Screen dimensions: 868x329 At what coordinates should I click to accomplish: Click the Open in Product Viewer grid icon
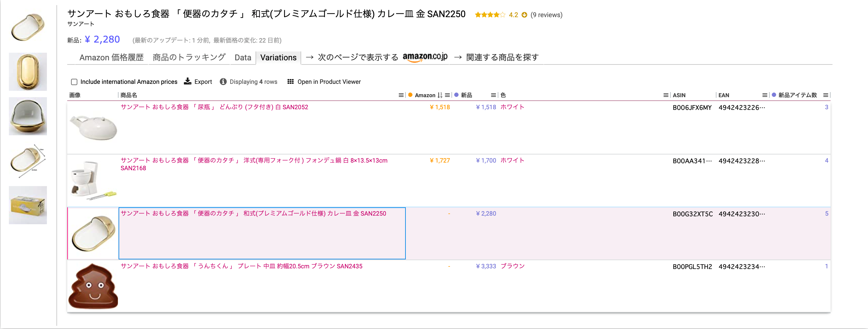(290, 82)
